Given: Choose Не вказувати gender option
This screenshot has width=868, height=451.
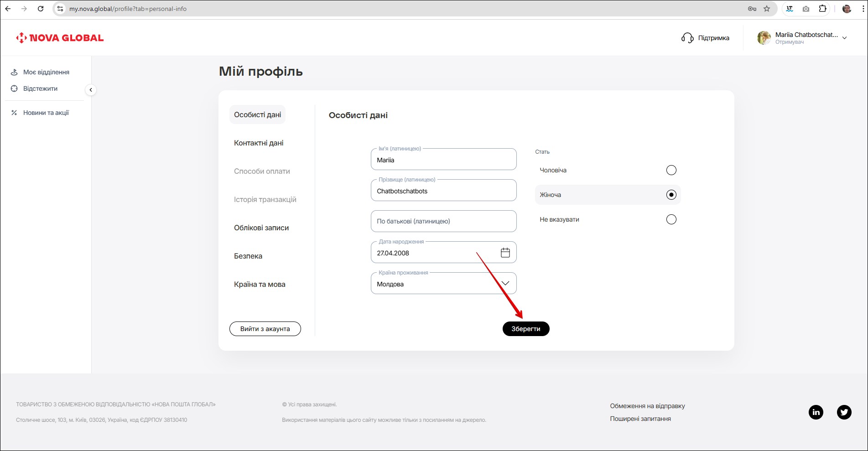Looking at the screenshot, I should pos(671,219).
